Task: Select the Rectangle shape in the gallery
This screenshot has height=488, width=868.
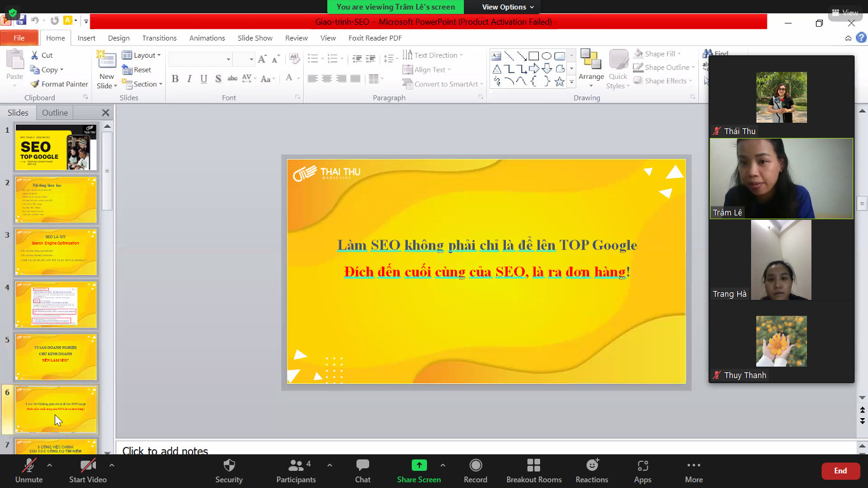Action: (x=534, y=56)
